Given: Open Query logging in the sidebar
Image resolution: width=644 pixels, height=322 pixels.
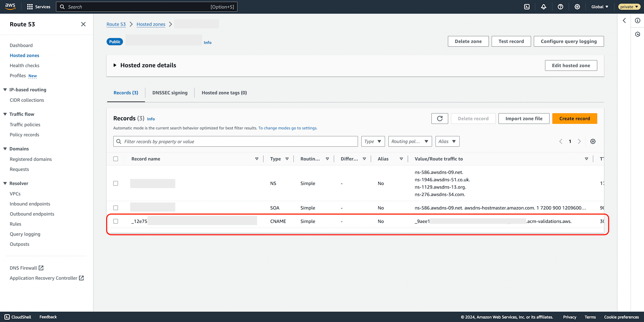Looking at the screenshot, I should [25, 234].
